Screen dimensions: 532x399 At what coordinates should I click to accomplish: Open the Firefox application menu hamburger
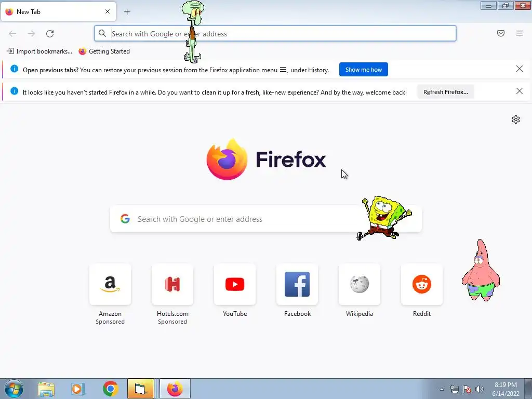520,33
